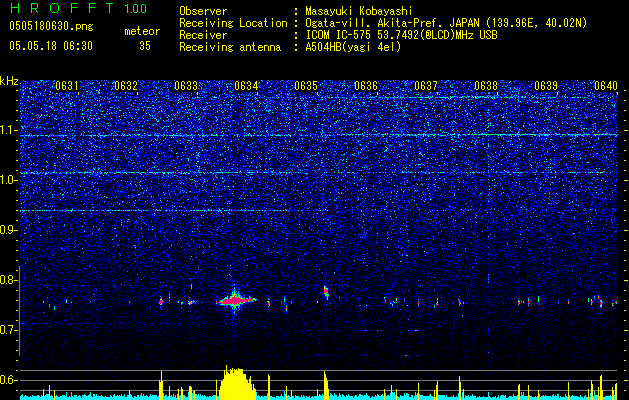Click the 0.9 kHz frequency label
629x400 pixels.
[x=8, y=230]
